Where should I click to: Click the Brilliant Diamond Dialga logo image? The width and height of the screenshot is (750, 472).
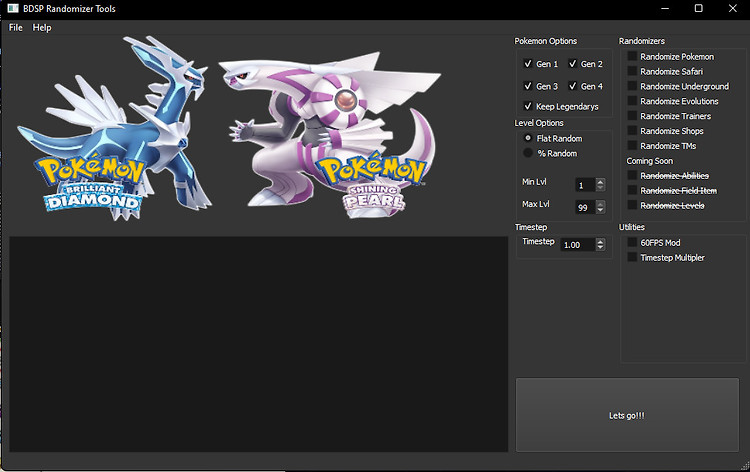click(114, 129)
